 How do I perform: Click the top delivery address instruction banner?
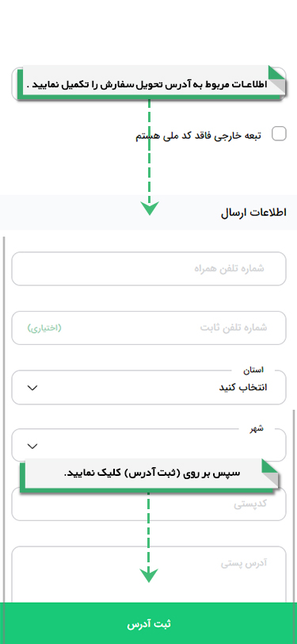click(152, 82)
